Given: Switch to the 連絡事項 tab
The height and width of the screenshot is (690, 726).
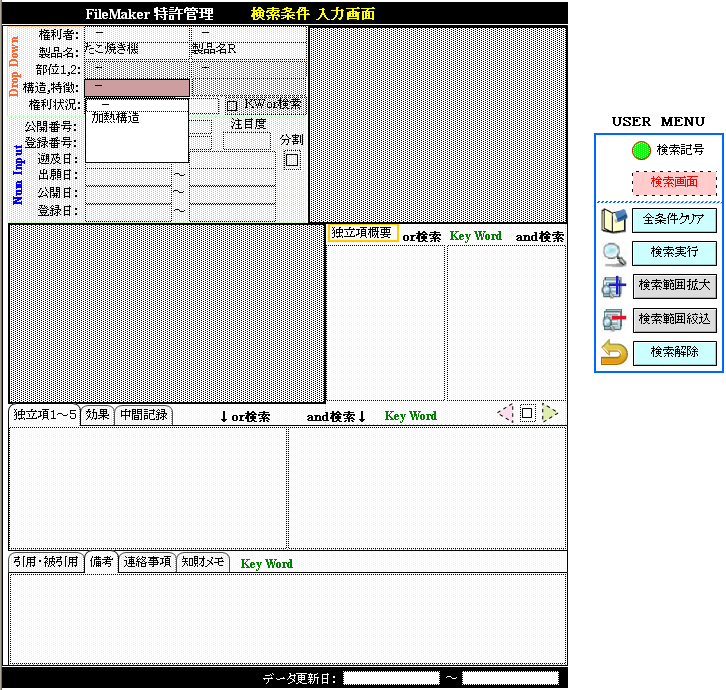Looking at the screenshot, I should point(147,562).
